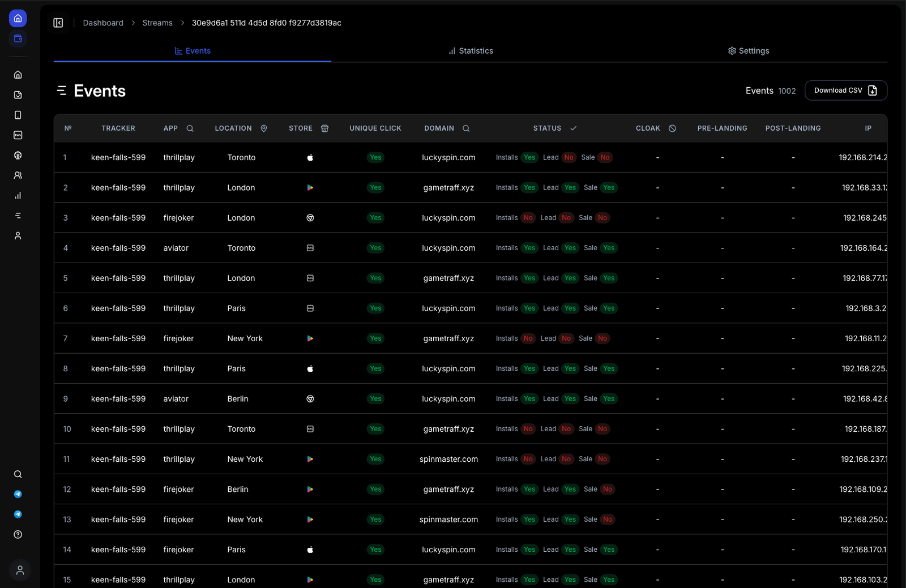Open the LOCATION column pin filter

point(264,128)
